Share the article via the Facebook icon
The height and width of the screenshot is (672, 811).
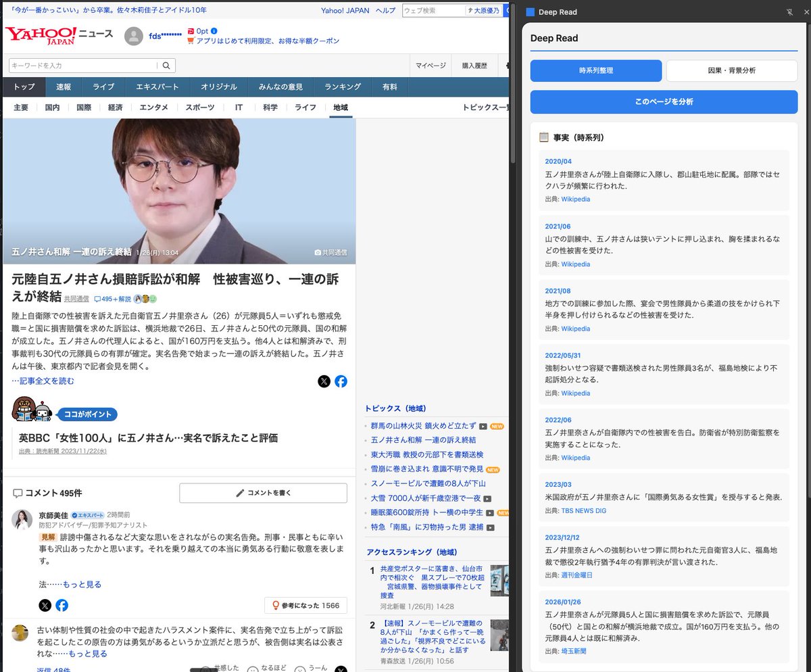(x=341, y=381)
